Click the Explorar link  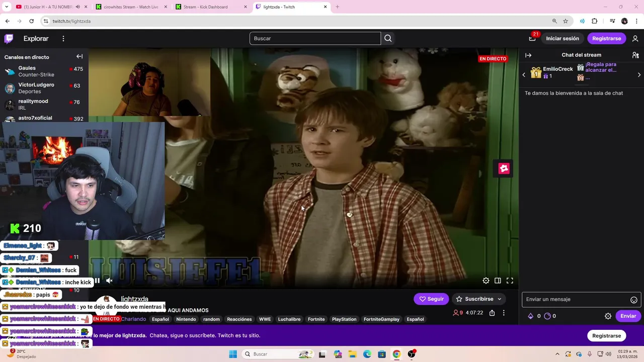pyautogui.click(x=36, y=38)
